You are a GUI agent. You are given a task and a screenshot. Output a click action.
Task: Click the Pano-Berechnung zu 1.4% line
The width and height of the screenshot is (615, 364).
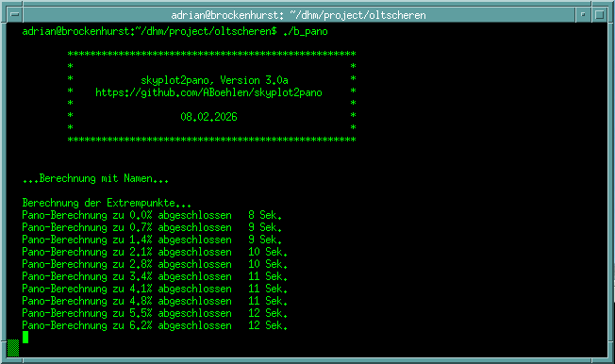152,240
